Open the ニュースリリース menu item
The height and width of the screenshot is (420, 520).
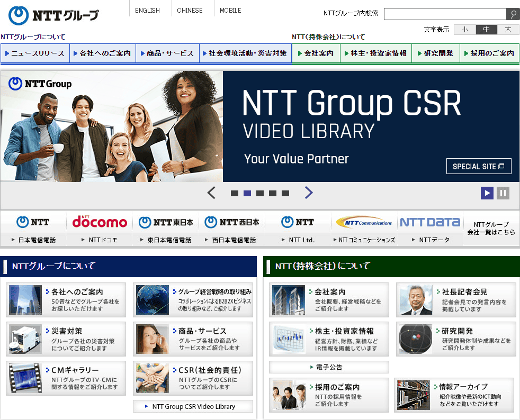(x=35, y=53)
